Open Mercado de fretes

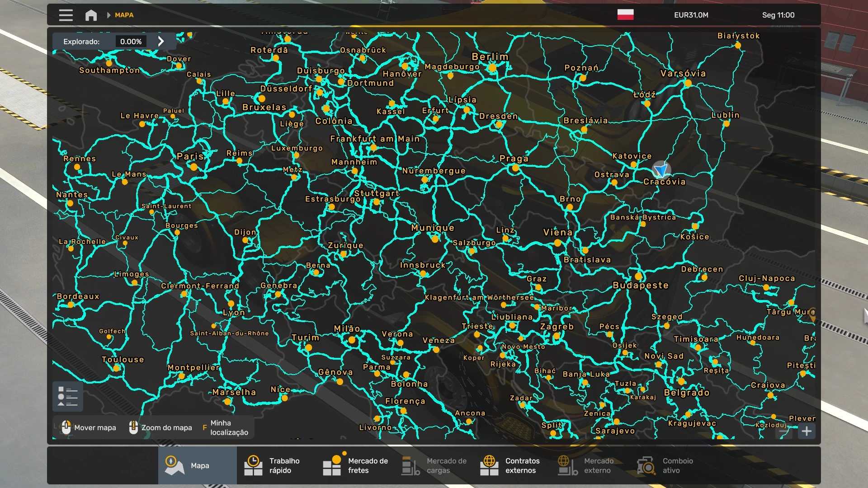coord(355,465)
